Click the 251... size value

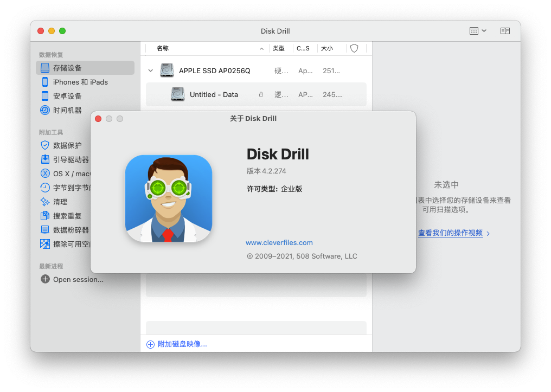[x=331, y=70]
